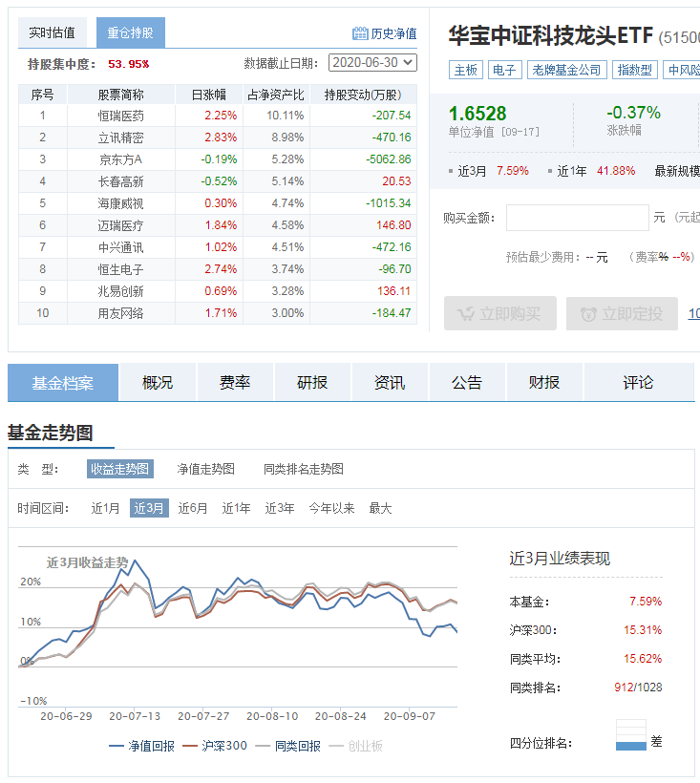Viewport: 700px width, 783px height.
Task: Enable the 创业板 legend series
Action: pyautogui.click(x=360, y=746)
